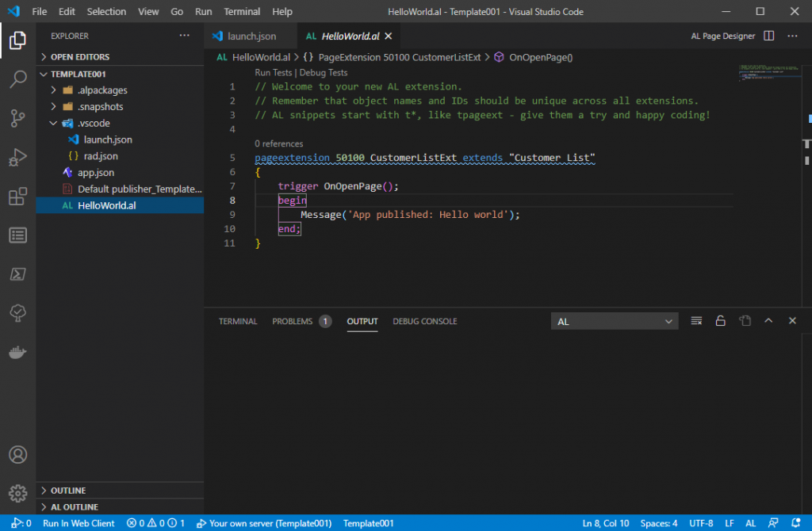Open the File menu

tap(40, 11)
